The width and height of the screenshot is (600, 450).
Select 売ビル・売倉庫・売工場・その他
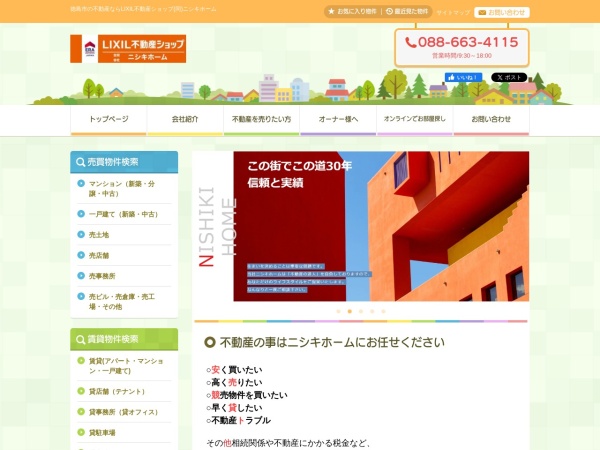124,302
